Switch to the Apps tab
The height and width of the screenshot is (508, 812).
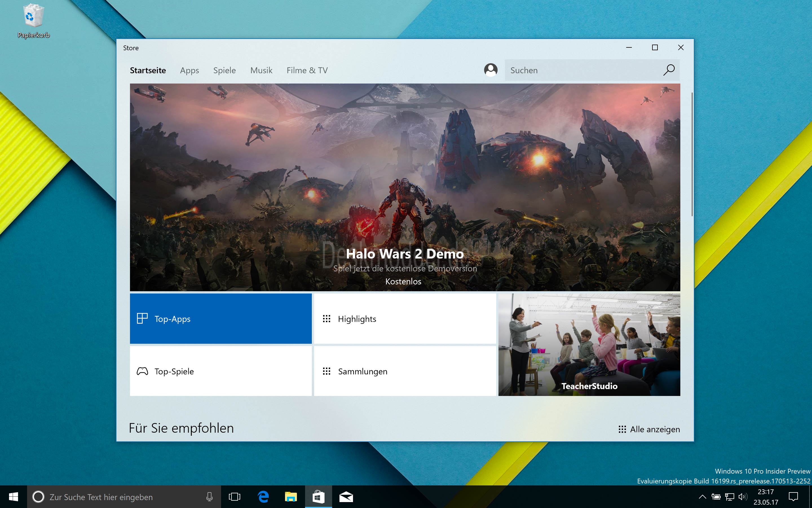[x=189, y=70]
